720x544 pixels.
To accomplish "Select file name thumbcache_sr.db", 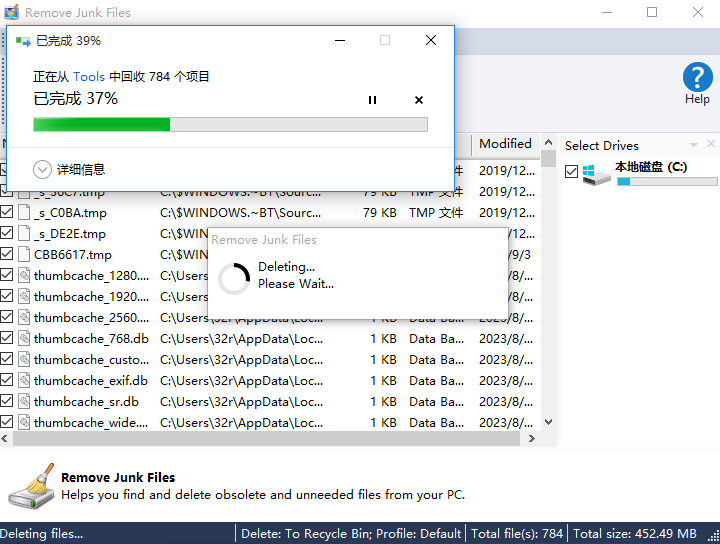I will 86,401.
